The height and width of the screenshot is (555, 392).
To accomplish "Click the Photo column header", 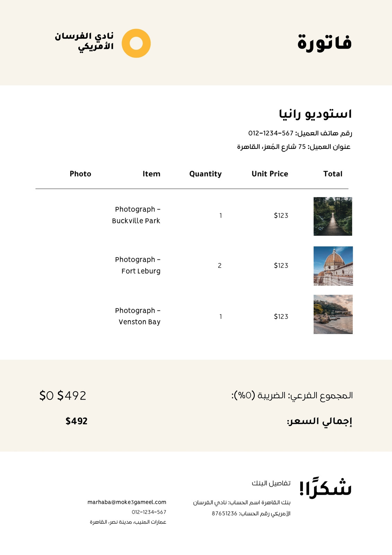I will tap(80, 174).
